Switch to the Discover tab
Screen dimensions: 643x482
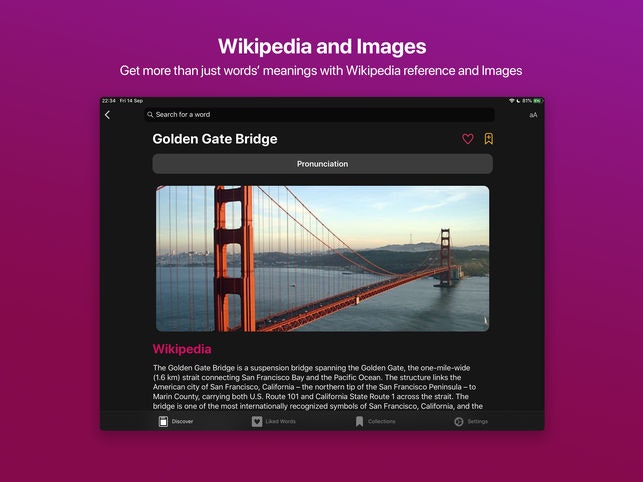[x=176, y=421]
